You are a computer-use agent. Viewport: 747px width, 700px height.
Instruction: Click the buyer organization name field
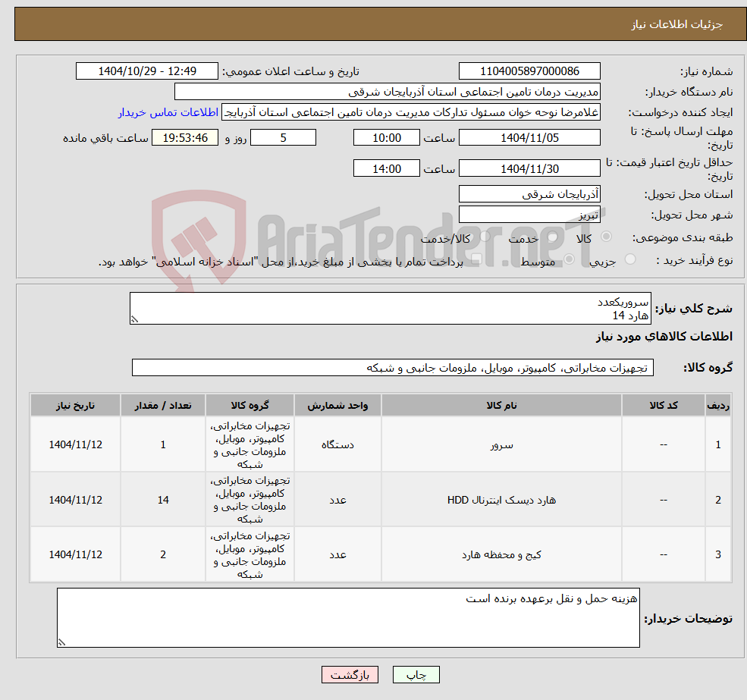pyautogui.click(x=388, y=92)
